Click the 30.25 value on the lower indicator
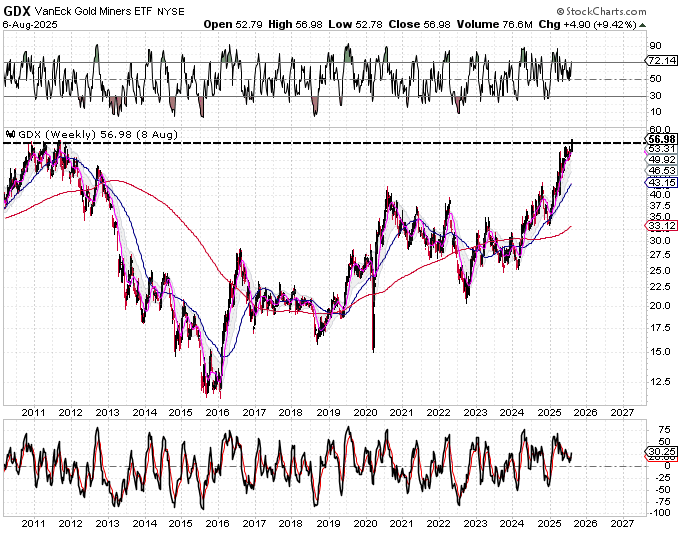Screen dimensions: 680x533 (x=658, y=452)
